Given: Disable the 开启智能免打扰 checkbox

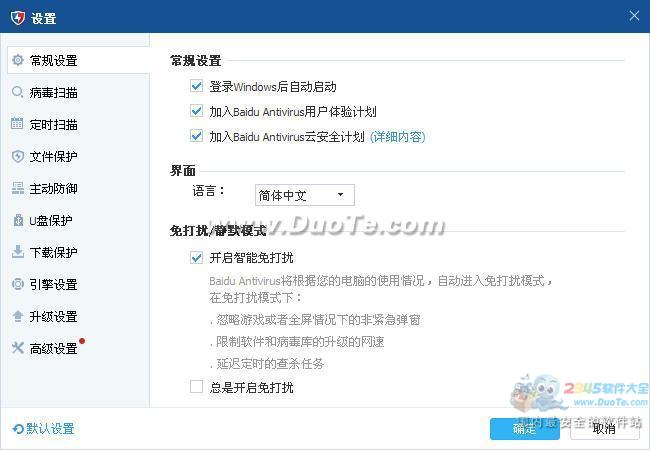Looking at the screenshot, I should pos(196,258).
